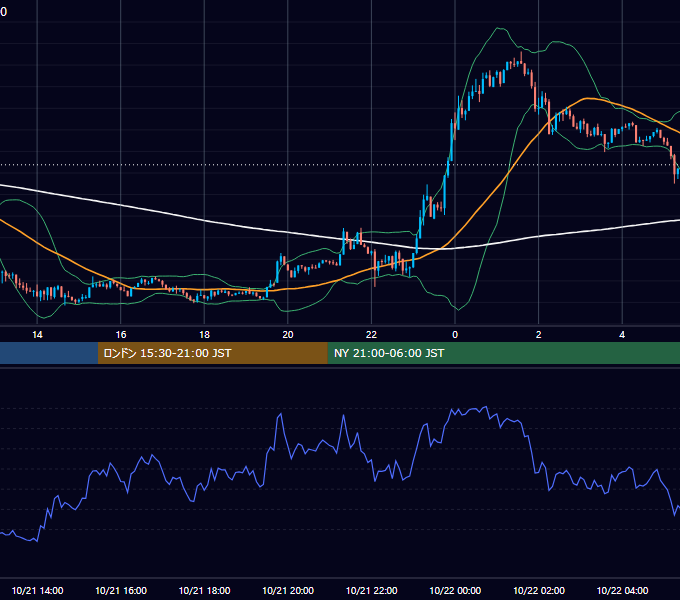Click hour label 2 on upper chart axis

tap(539, 335)
